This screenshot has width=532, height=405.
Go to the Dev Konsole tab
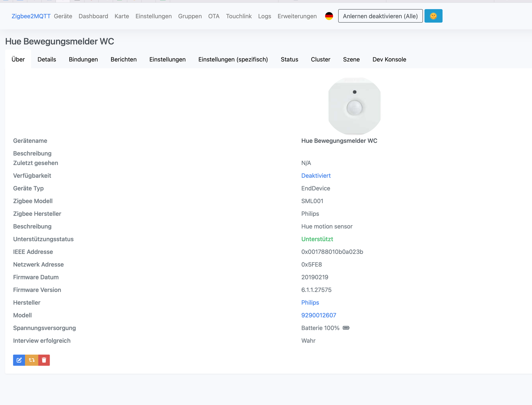[x=389, y=59]
